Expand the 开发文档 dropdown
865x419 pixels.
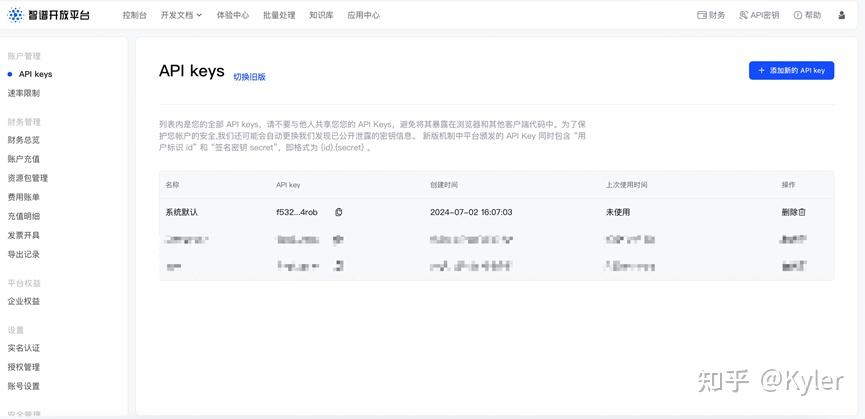click(181, 15)
